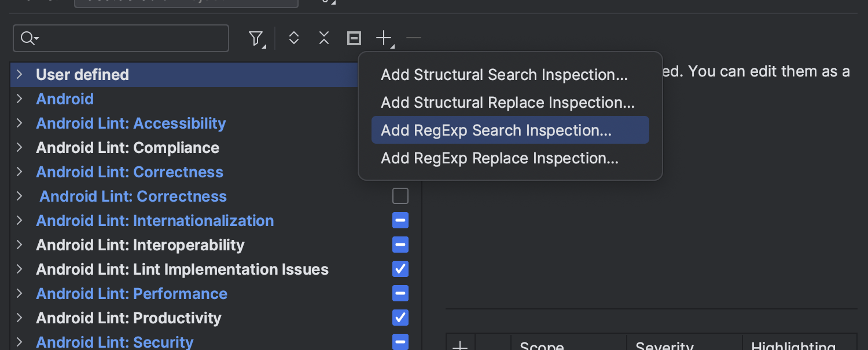The image size is (868, 350).
Task: Expand the User defined group
Action: [x=20, y=75]
